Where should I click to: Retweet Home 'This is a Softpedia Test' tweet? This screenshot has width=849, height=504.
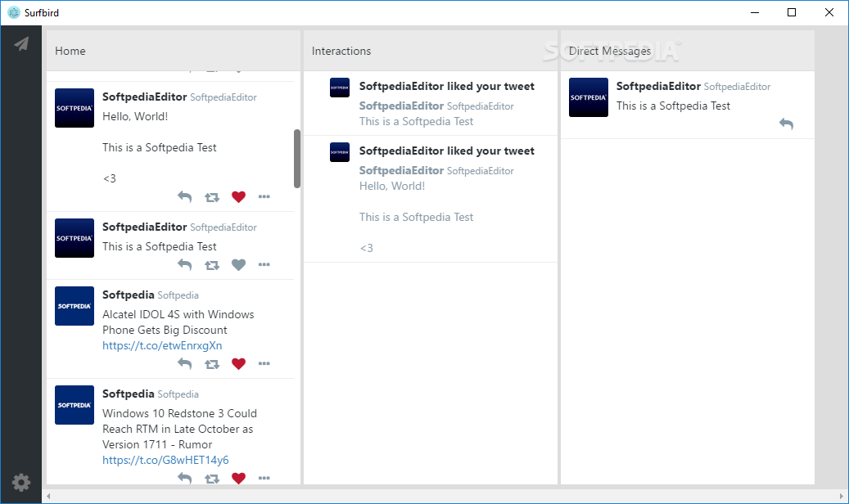pos(212,265)
